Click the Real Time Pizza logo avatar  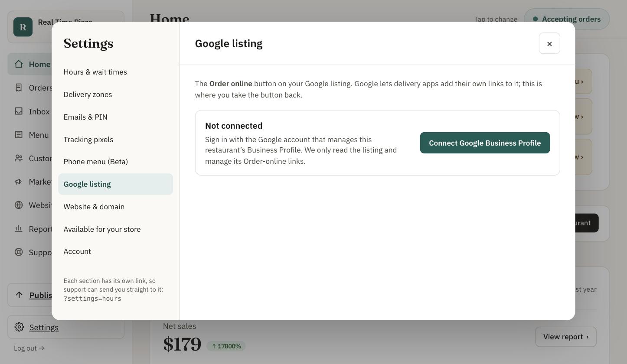point(23,27)
